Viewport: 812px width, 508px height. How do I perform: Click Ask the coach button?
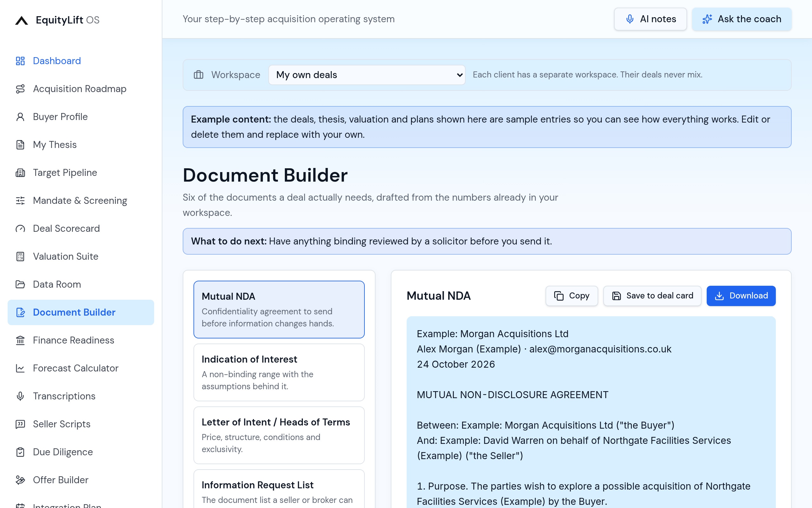pos(742,19)
